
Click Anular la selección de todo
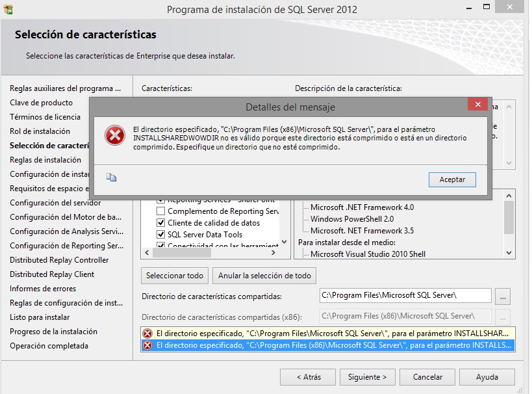[264, 276]
